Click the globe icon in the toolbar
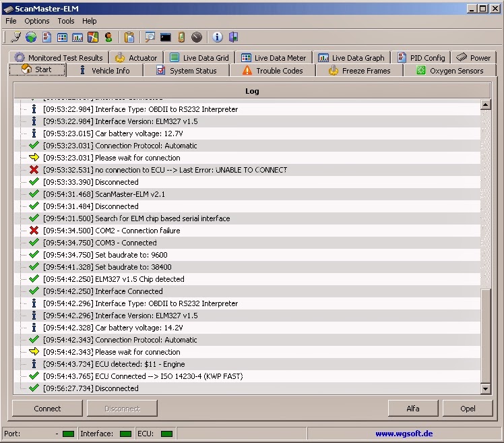 31,37
